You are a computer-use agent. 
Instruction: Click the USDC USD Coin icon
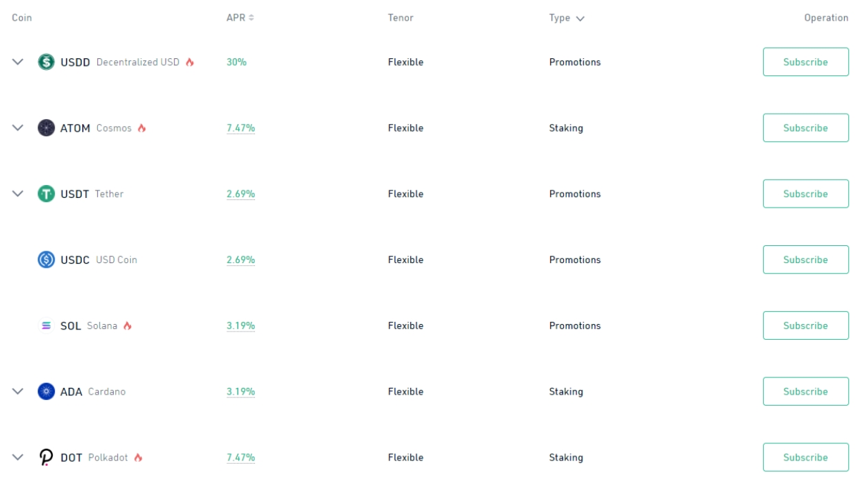point(45,260)
